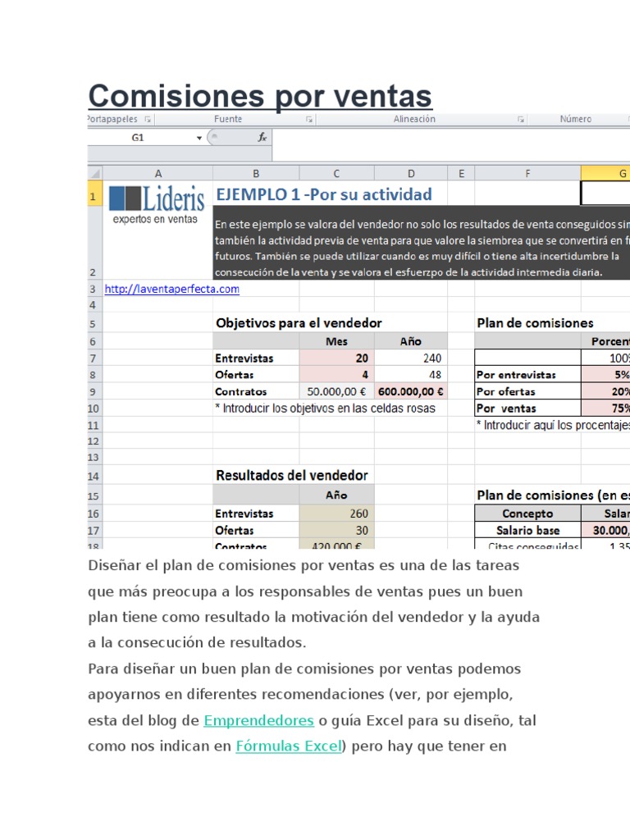The height and width of the screenshot is (840, 630).
Task: Select the 'Salario base' cell
Action: tap(527, 531)
